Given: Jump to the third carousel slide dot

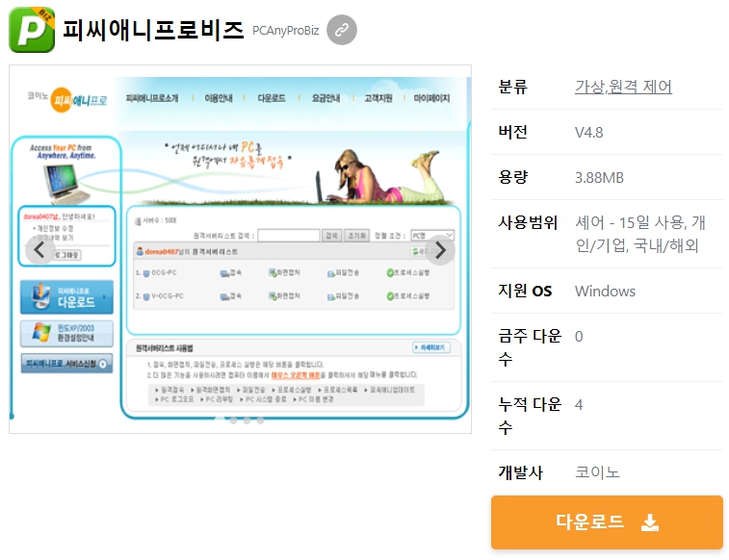Looking at the screenshot, I should click(247, 420).
